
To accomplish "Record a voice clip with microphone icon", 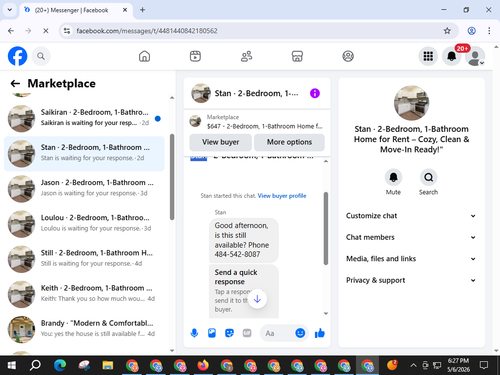I will [x=194, y=333].
